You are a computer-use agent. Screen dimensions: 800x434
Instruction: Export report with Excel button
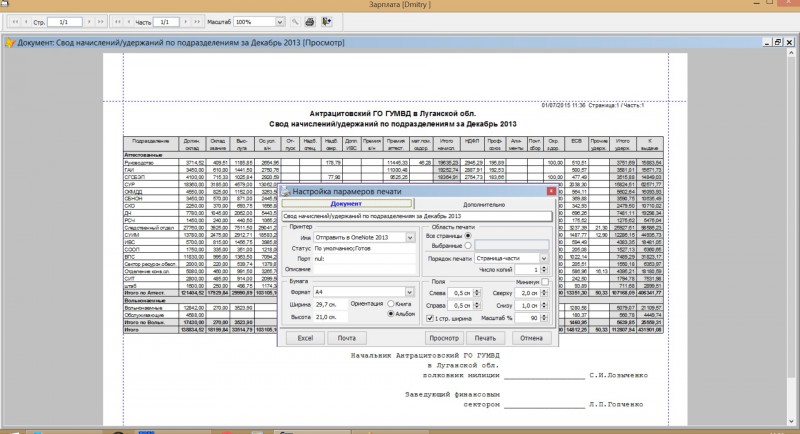tap(305, 338)
